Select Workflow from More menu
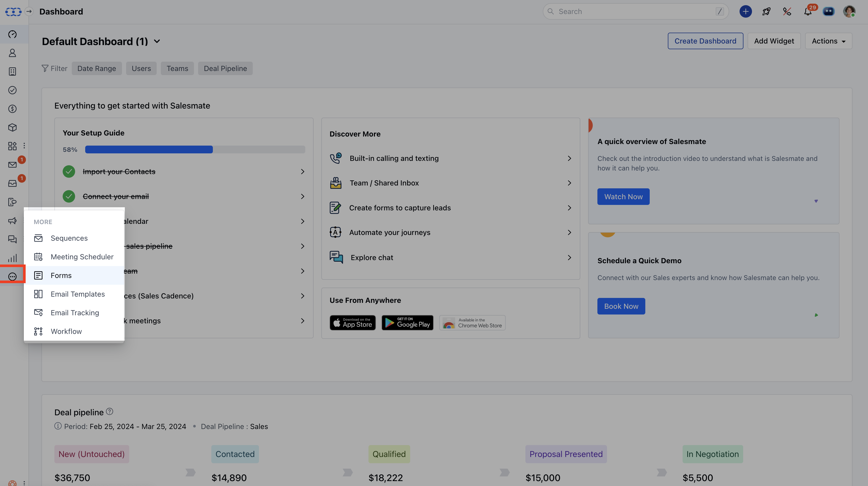 tap(74, 331)
